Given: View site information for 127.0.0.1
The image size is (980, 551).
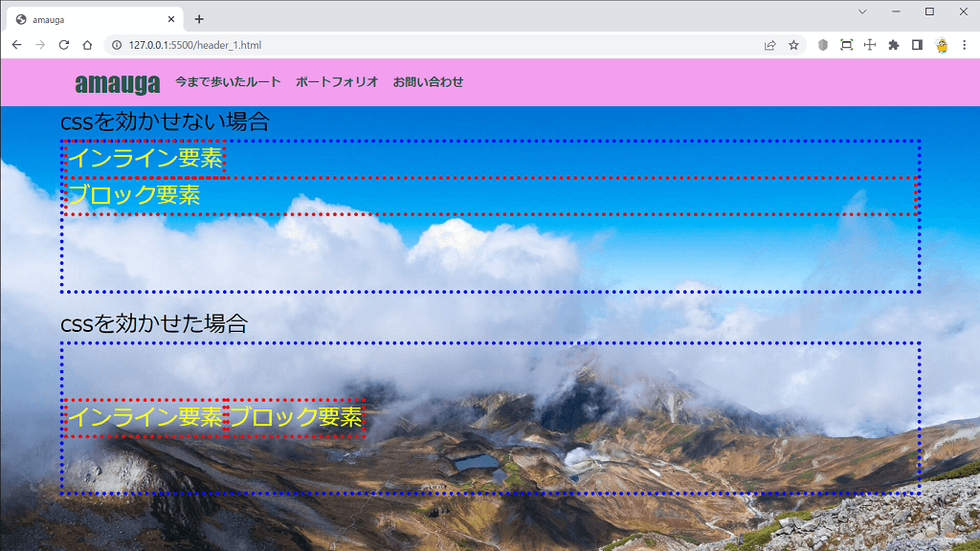Looking at the screenshot, I should point(116,45).
